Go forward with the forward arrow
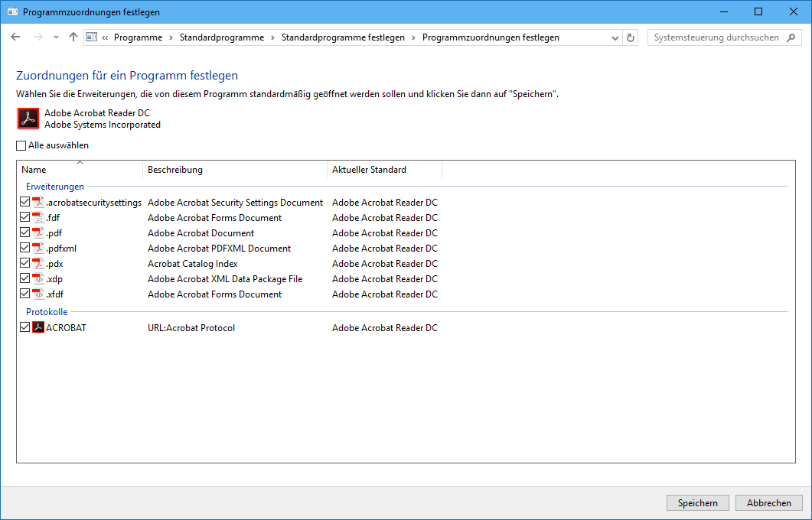 (x=38, y=37)
